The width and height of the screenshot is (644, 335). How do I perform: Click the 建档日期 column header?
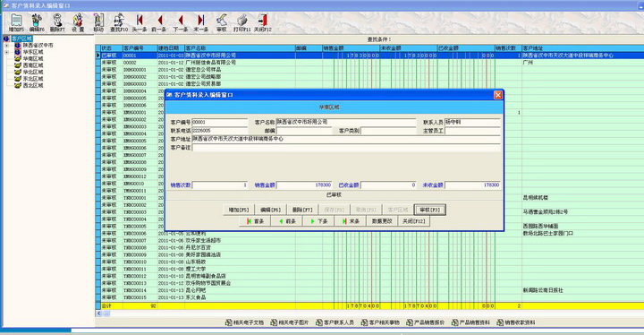pos(171,48)
